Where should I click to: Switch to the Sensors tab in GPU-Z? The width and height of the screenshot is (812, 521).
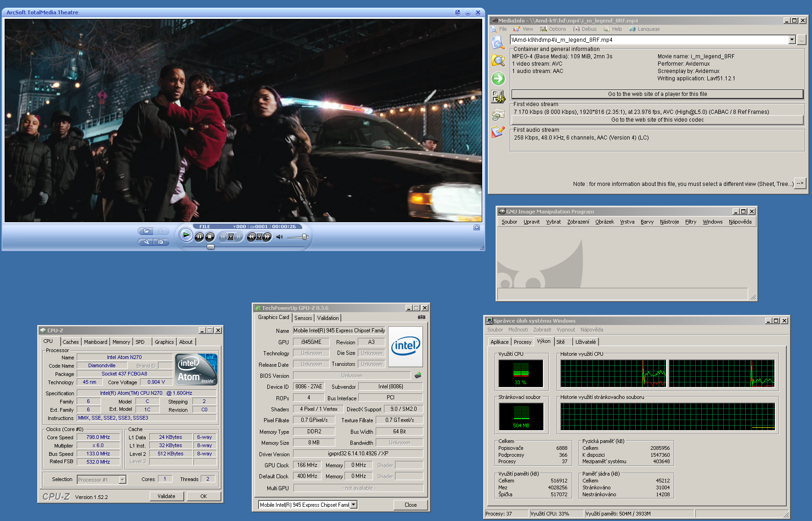pyautogui.click(x=303, y=318)
